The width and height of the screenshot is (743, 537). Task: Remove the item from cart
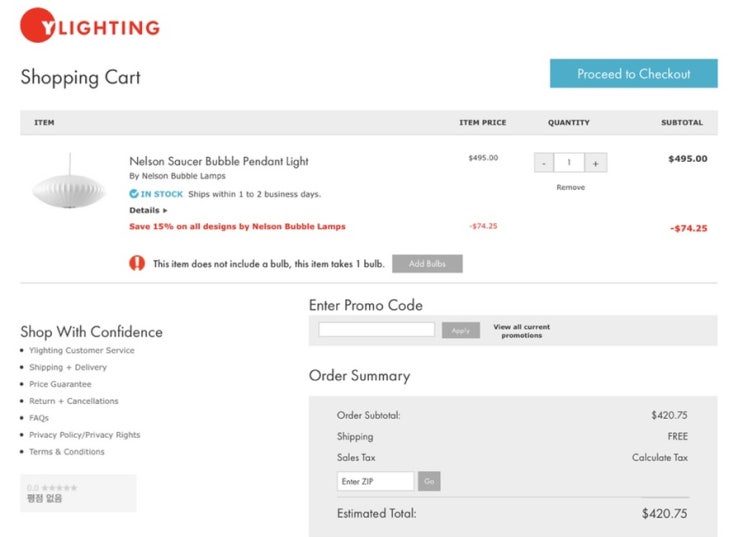click(570, 188)
